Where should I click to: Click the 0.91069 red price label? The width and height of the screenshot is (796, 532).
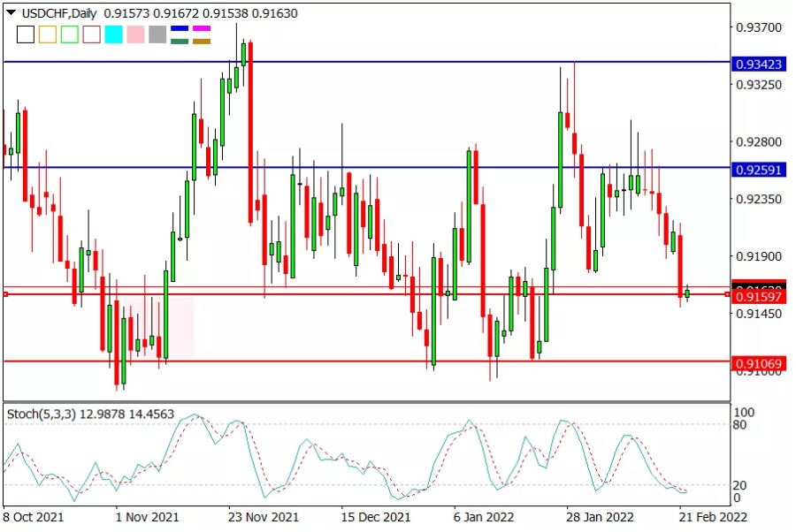point(759,363)
